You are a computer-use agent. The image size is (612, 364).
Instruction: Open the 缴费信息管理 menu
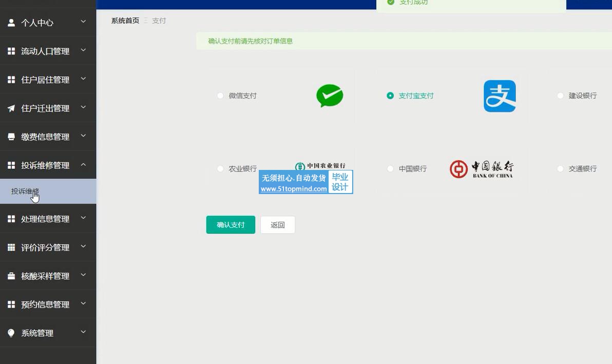[x=48, y=137]
